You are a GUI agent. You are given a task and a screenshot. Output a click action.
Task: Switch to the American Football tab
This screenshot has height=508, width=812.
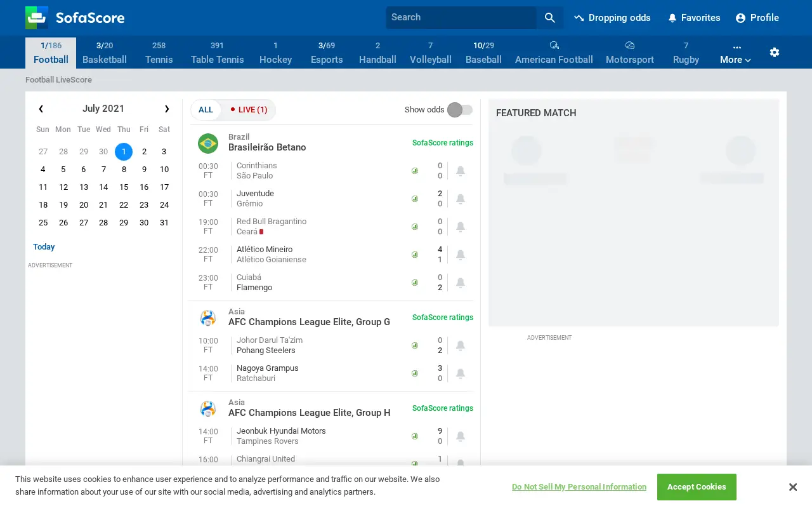click(554, 53)
